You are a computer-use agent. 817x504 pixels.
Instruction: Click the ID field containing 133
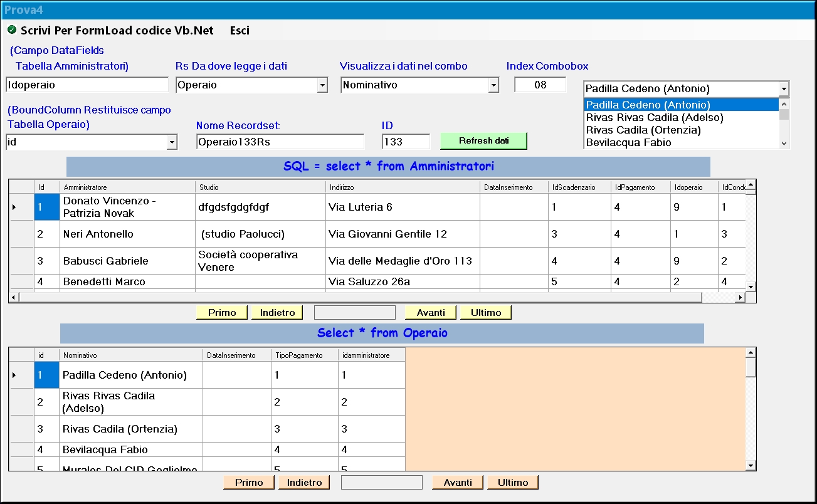click(406, 142)
